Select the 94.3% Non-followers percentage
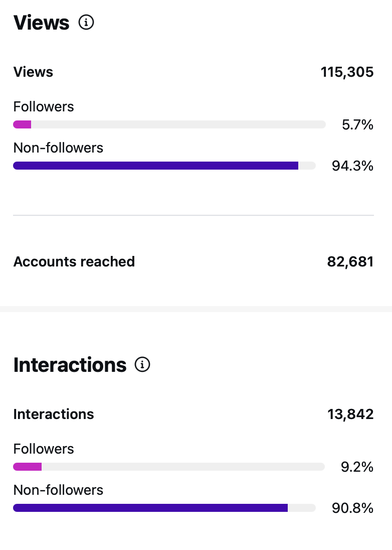392x550 pixels. (x=352, y=166)
